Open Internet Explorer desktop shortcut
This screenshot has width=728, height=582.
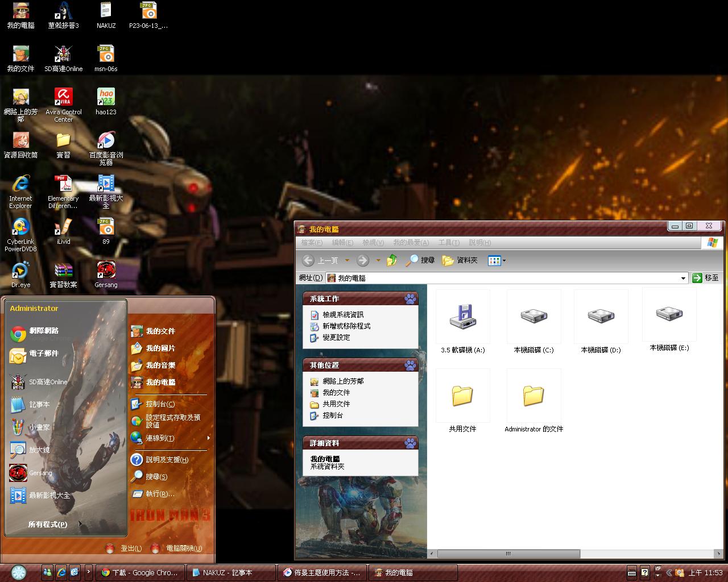click(x=20, y=184)
